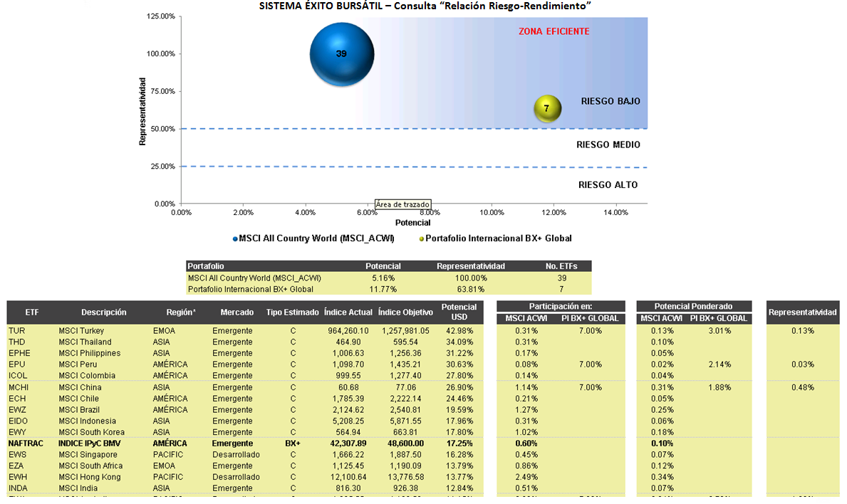
Task: Click the RIESGO ALTO label
Action: pyautogui.click(x=608, y=184)
